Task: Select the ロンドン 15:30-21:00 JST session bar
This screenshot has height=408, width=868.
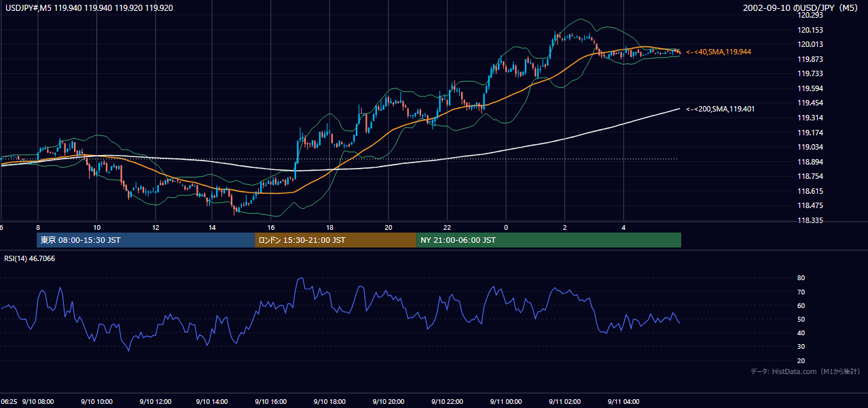Action: click(336, 240)
